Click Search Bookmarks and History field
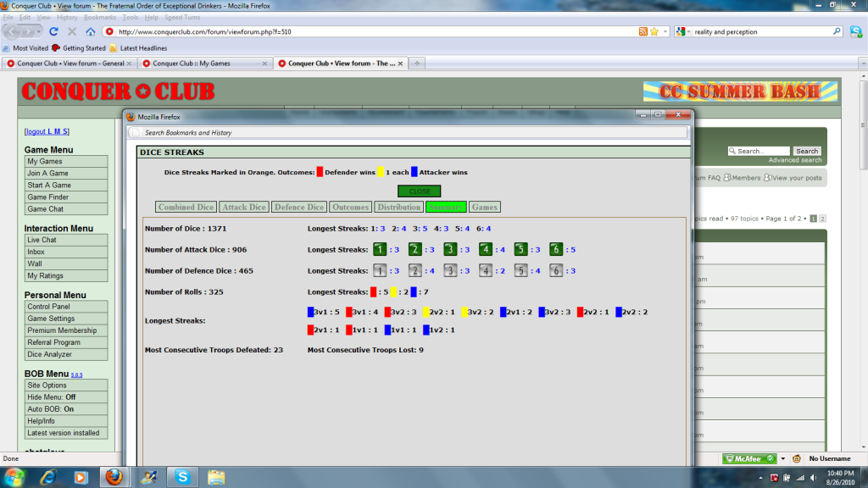Image resolution: width=868 pixels, height=488 pixels. [408, 133]
